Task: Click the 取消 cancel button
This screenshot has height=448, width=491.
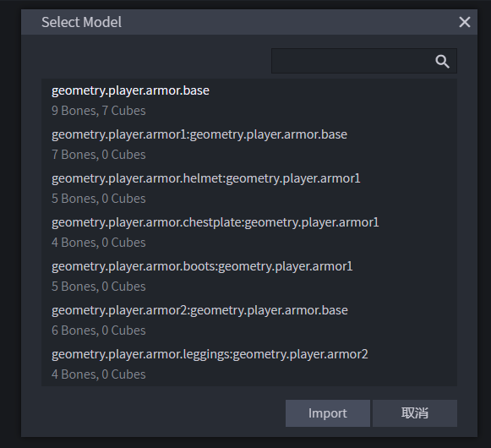Action: coord(415,413)
